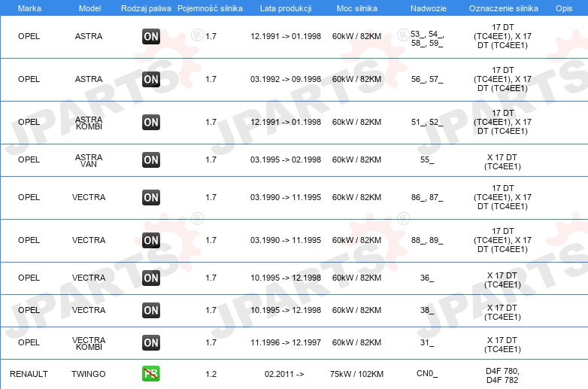Image resolution: width=588 pixels, height=389 pixels.
Task: Click the ON diesel icon in the Astra Kombi row
Action: [151, 123]
